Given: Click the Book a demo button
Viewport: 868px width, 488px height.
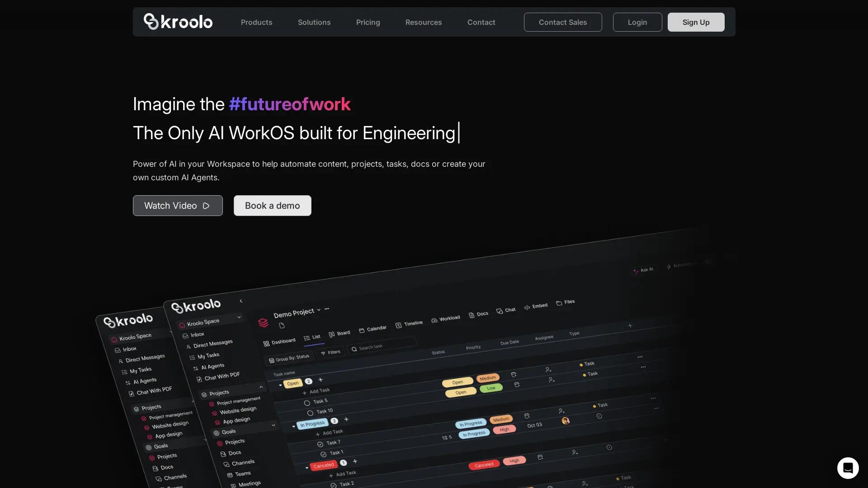Looking at the screenshot, I should click(x=272, y=206).
